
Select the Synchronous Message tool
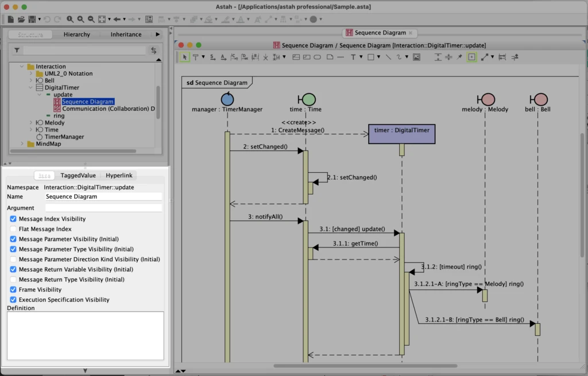pyautogui.click(x=212, y=57)
